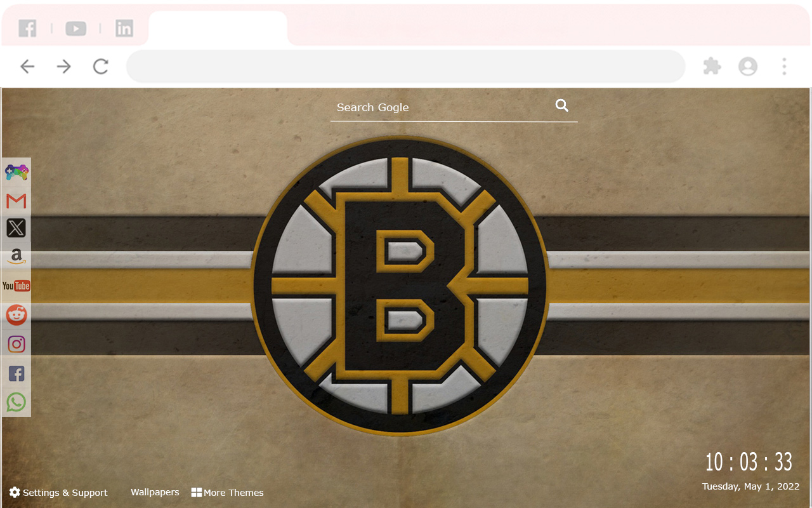
Task: Open Reddit from the sidebar
Action: (16, 315)
